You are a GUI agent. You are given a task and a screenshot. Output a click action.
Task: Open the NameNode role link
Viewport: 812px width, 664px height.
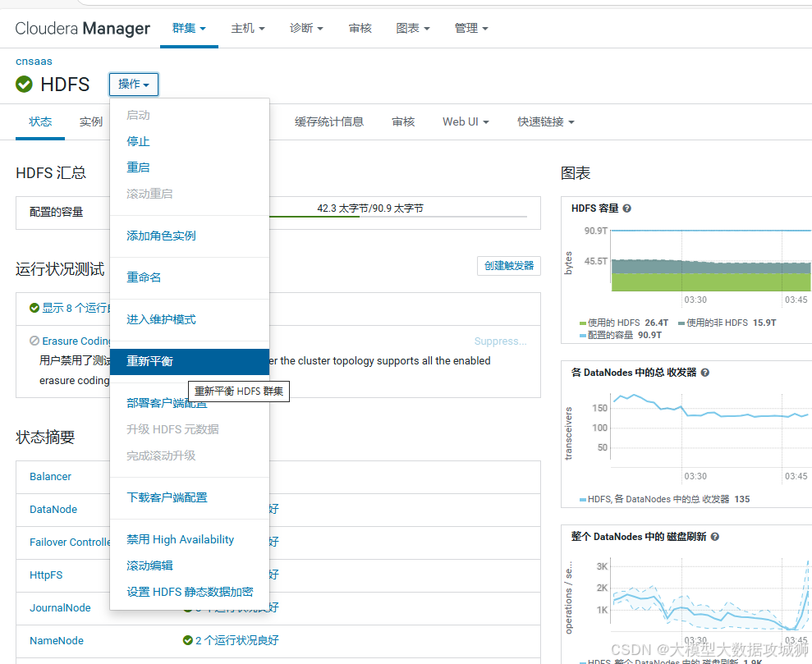pyautogui.click(x=57, y=641)
